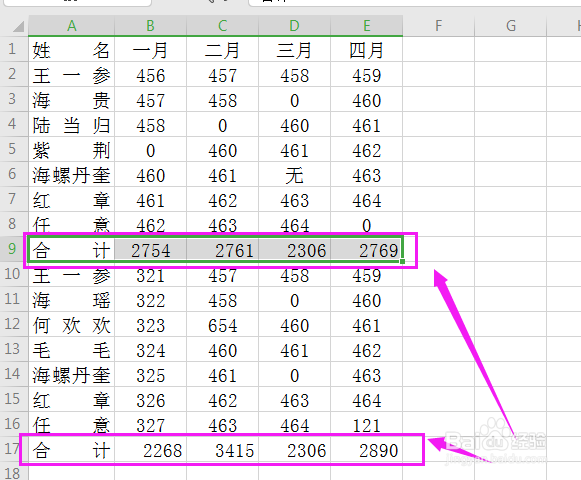Select total 2306 in row 9
This screenshot has width=581, height=480.
(x=294, y=250)
